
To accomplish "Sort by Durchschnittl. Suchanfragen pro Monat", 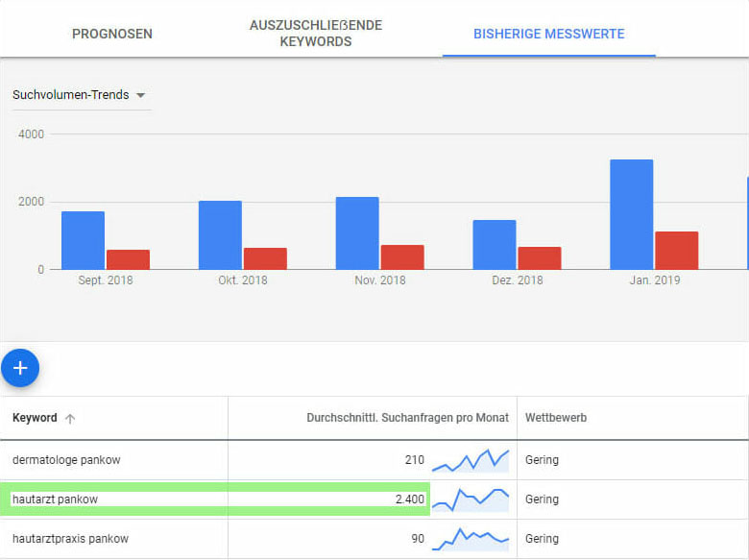I will (407, 418).
